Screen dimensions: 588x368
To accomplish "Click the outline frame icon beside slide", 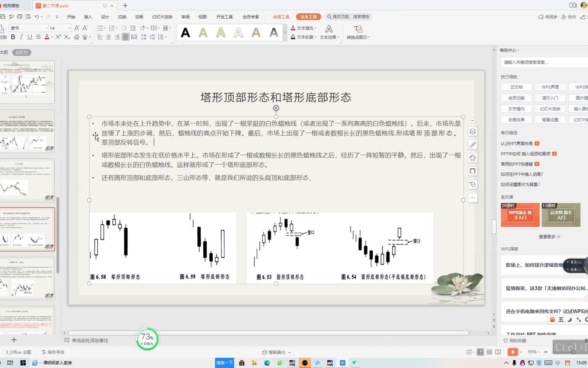I will click(473, 171).
